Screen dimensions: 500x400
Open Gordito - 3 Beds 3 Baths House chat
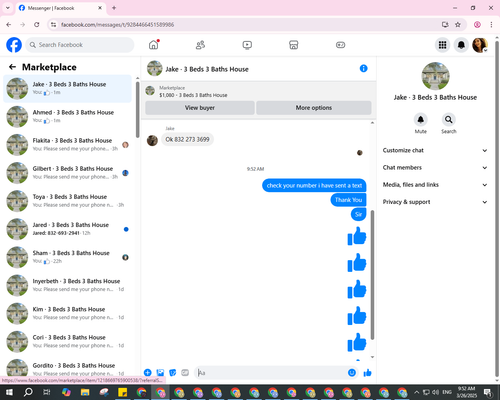68,368
